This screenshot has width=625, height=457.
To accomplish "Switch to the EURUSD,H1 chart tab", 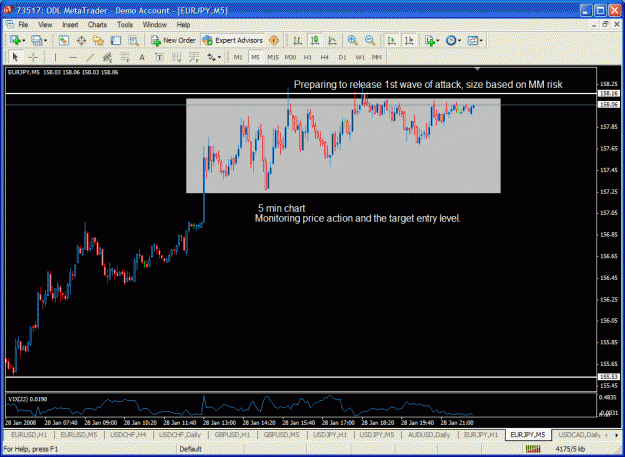I will pyautogui.click(x=29, y=435).
